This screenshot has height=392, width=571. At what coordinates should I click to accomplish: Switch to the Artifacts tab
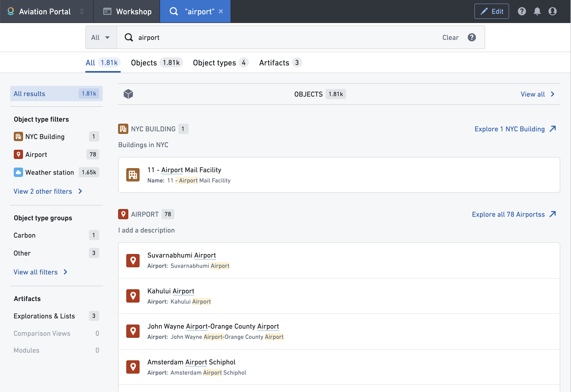pos(280,63)
